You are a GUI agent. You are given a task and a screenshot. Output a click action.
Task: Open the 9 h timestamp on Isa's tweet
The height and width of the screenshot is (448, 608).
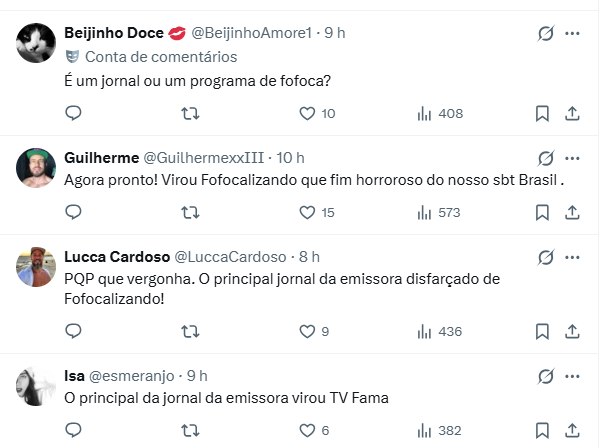197,375
